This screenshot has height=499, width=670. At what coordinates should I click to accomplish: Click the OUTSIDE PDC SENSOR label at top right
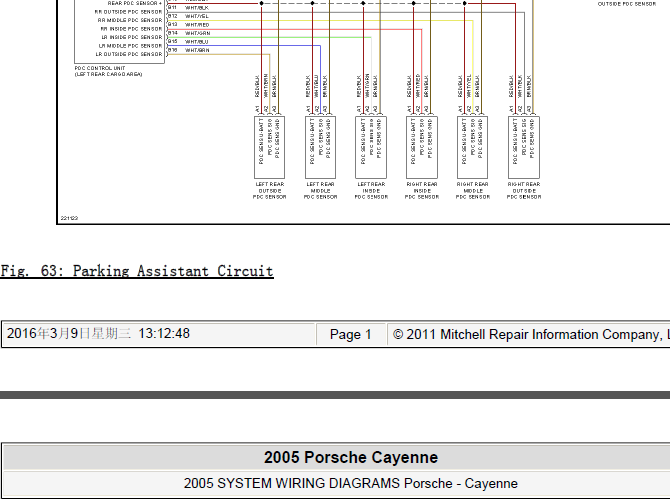point(626,4)
